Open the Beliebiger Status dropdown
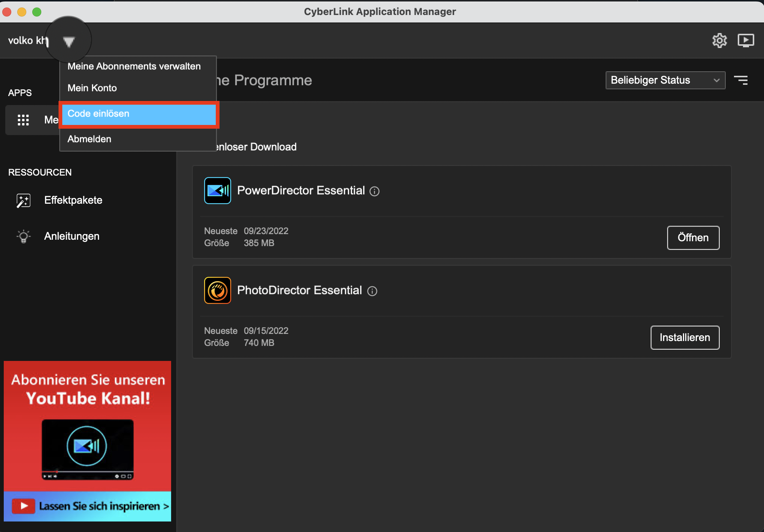The height and width of the screenshot is (532, 764). (x=665, y=80)
